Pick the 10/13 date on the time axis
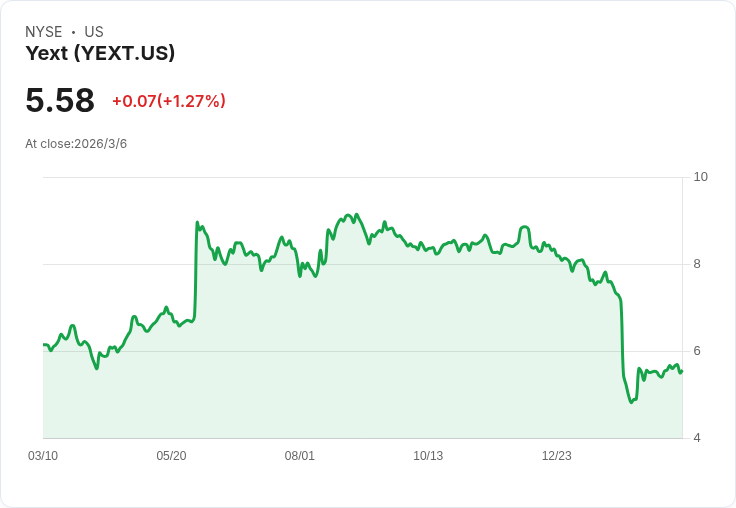736x508 pixels. pos(428,456)
